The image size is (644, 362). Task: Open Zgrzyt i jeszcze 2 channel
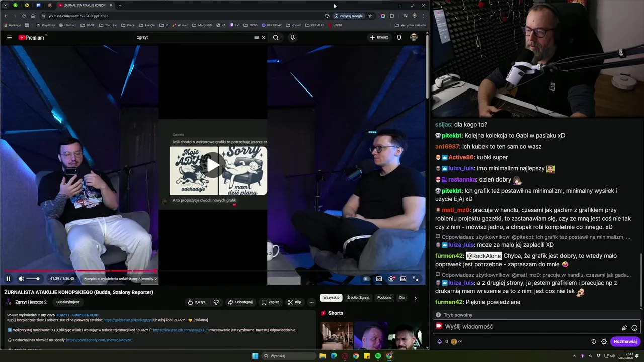click(x=31, y=302)
